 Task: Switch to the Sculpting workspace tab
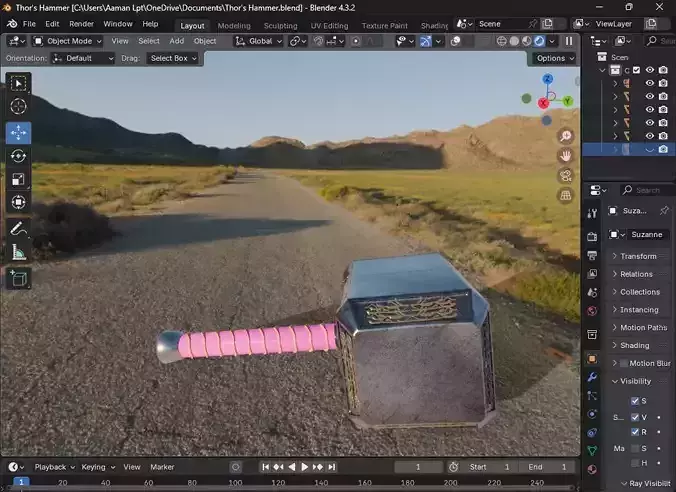coord(280,26)
